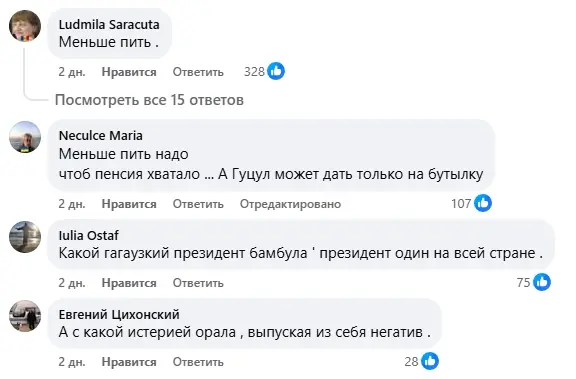The height and width of the screenshot is (379, 576).
Task: Open Iulia Ostaf's name link
Action: coord(89,235)
